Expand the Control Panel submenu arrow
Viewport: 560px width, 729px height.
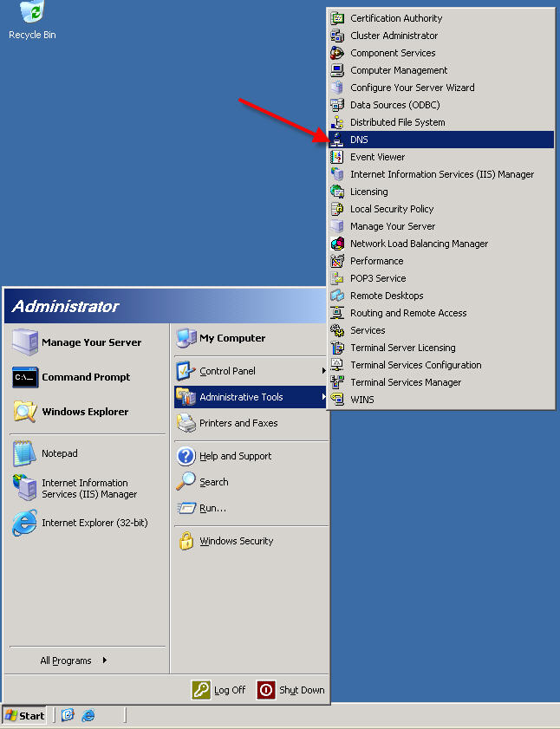pos(323,370)
